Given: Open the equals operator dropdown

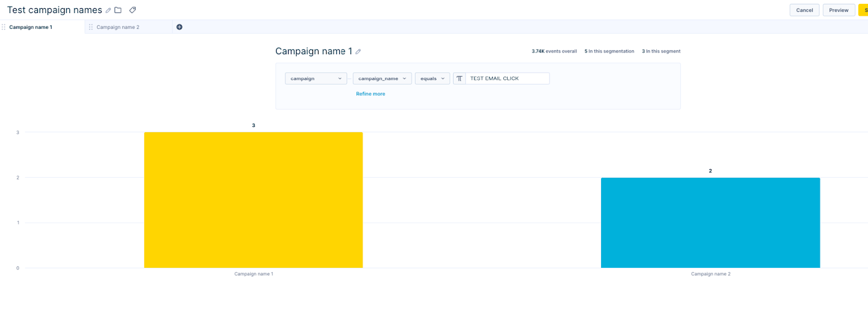Looking at the screenshot, I should [432, 79].
